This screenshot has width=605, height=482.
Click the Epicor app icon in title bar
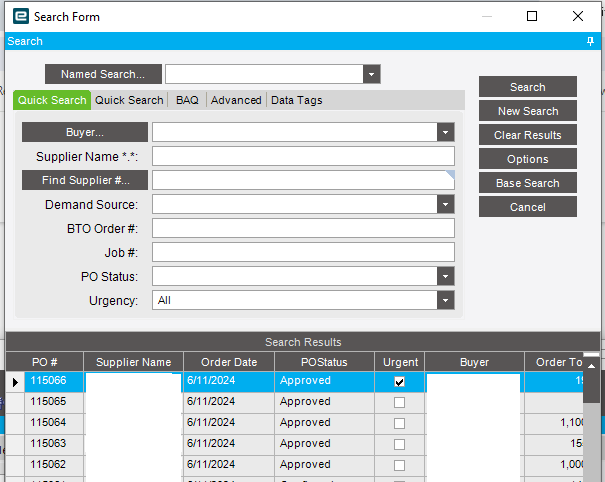(21, 16)
